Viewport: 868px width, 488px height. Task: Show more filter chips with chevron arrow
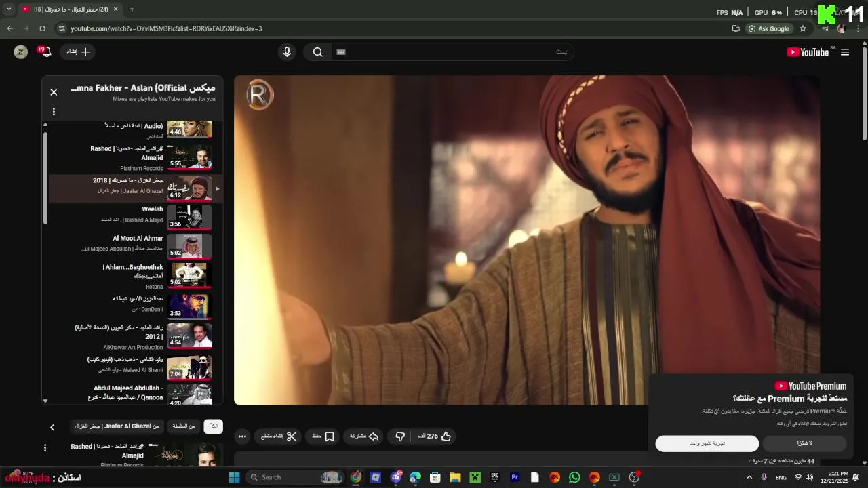point(52,427)
